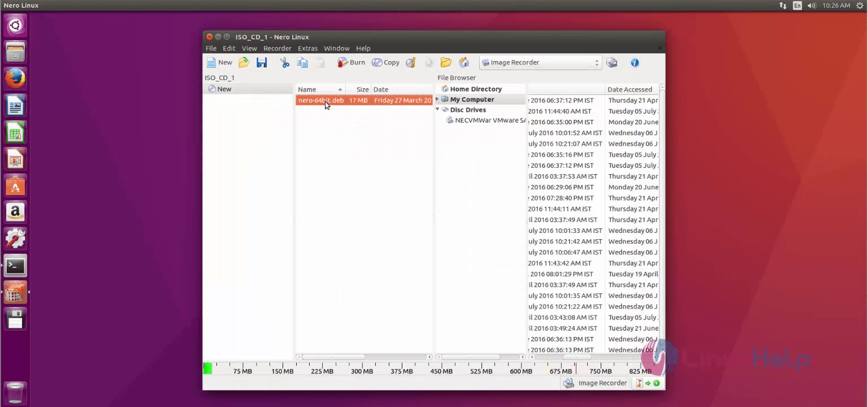Open Terminal from launcher
Image resolution: width=868 pixels, height=407 pixels.
coord(15,266)
